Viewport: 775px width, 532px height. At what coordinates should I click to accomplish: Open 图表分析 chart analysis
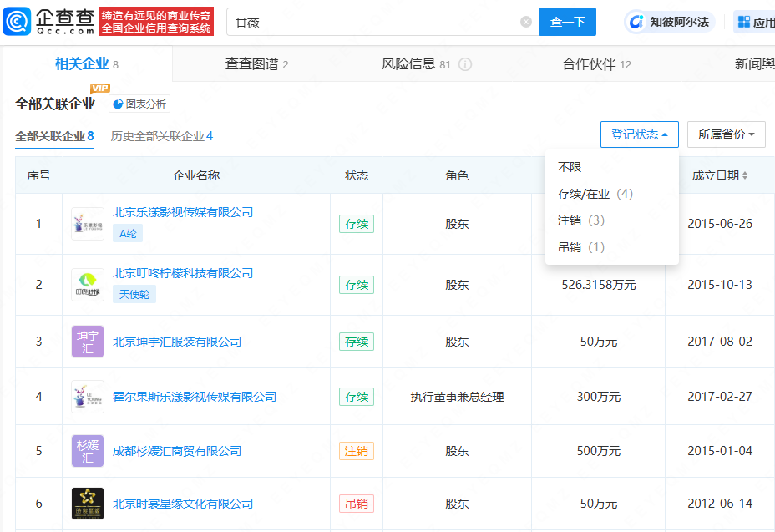pyautogui.click(x=139, y=104)
